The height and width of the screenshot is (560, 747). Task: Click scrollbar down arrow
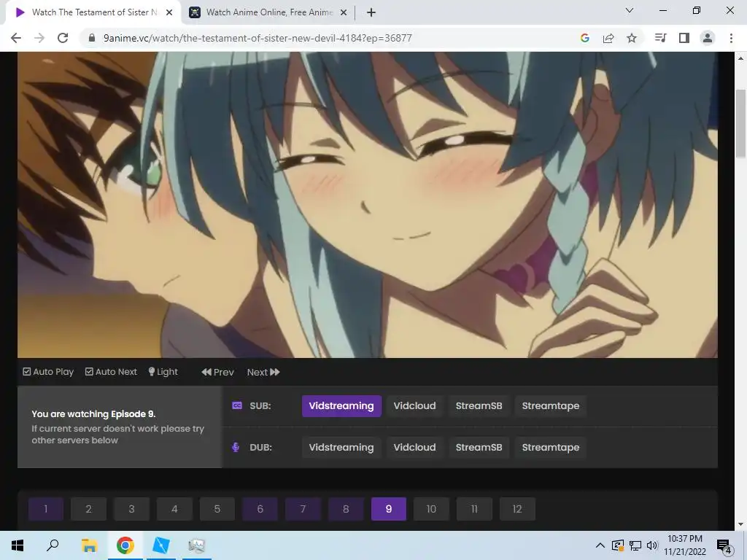pos(741,525)
